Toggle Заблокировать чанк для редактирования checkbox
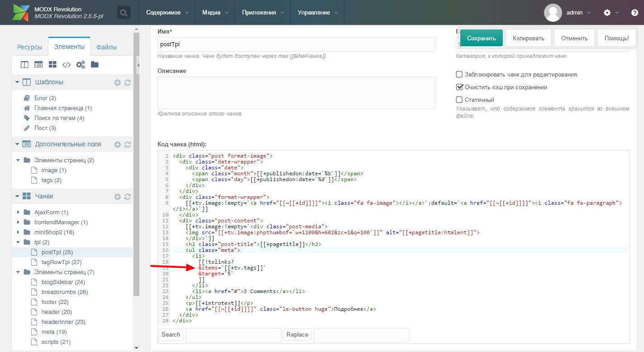Screen dimensions: 644x352 point(459,74)
